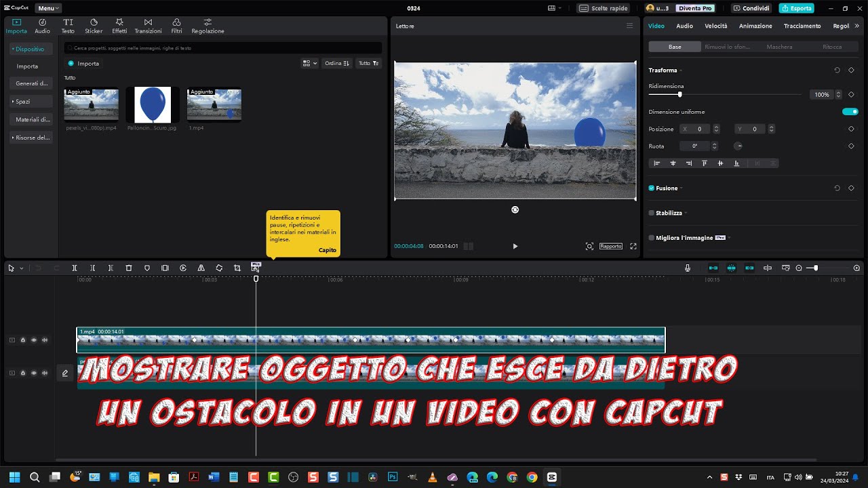Click the align left icon under Ruota
The height and width of the screenshot is (488, 868).
coord(656,163)
